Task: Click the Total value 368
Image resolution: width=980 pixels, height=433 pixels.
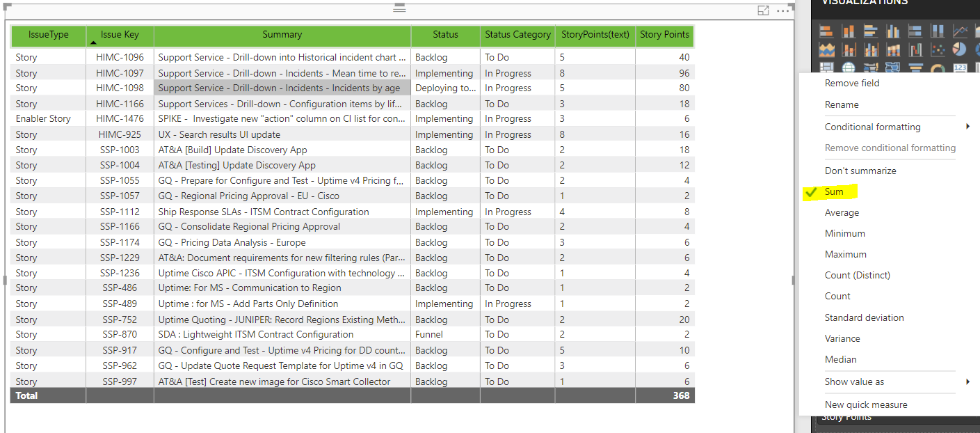Action: [682, 395]
